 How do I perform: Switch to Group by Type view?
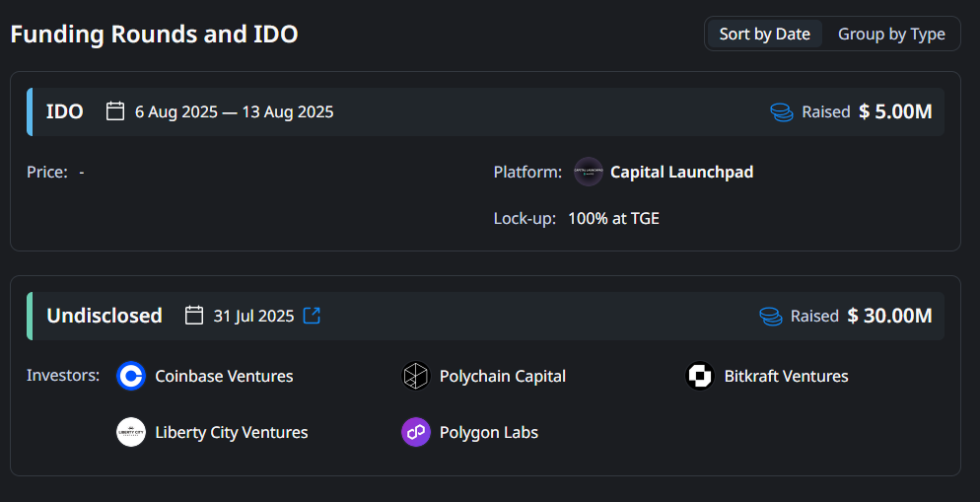[891, 34]
